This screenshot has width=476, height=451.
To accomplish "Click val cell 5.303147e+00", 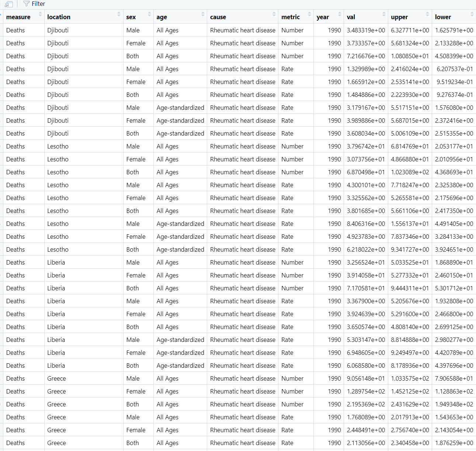I will pyautogui.click(x=366, y=340).
